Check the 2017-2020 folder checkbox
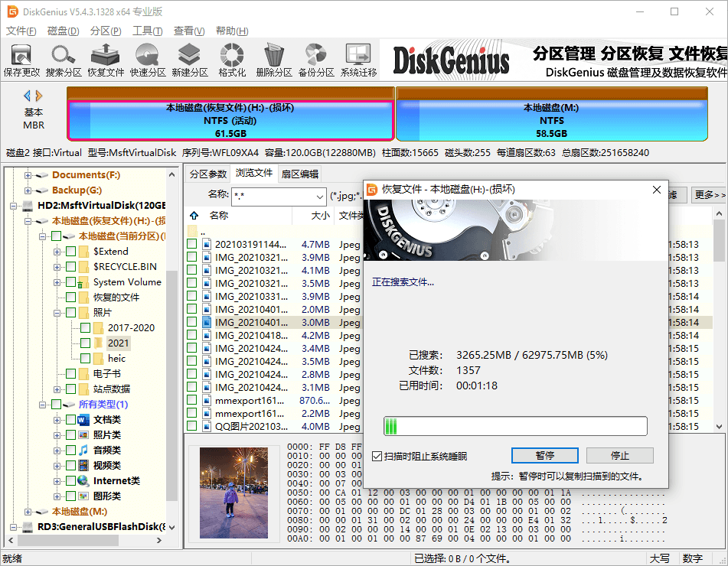 tap(86, 328)
